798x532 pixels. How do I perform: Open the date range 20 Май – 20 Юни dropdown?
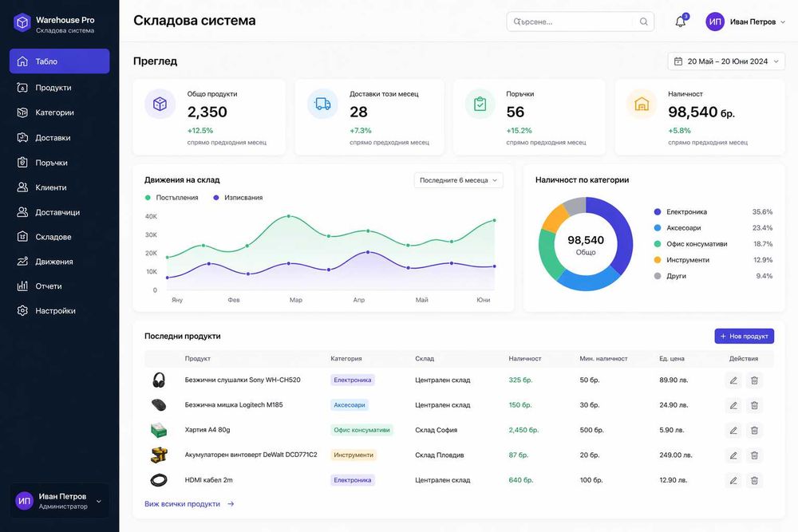pyautogui.click(x=725, y=61)
